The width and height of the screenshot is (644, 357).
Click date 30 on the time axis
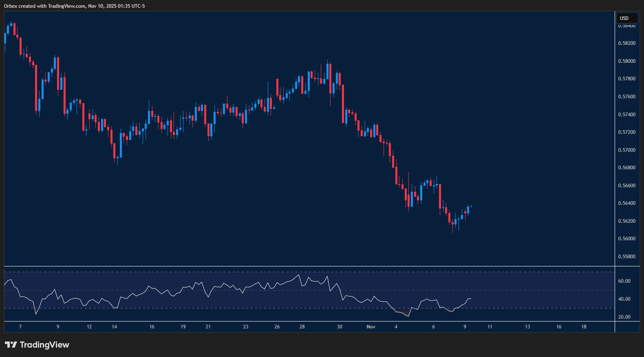tap(340, 327)
